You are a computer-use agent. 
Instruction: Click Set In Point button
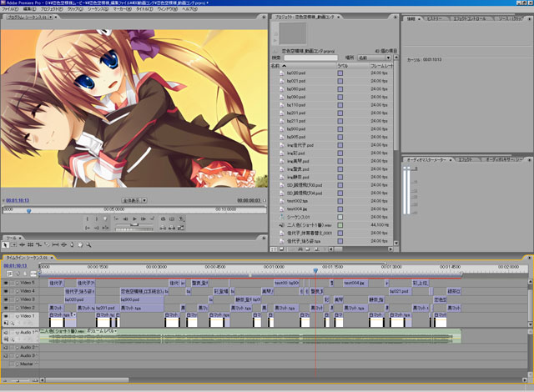coord(87,219)
